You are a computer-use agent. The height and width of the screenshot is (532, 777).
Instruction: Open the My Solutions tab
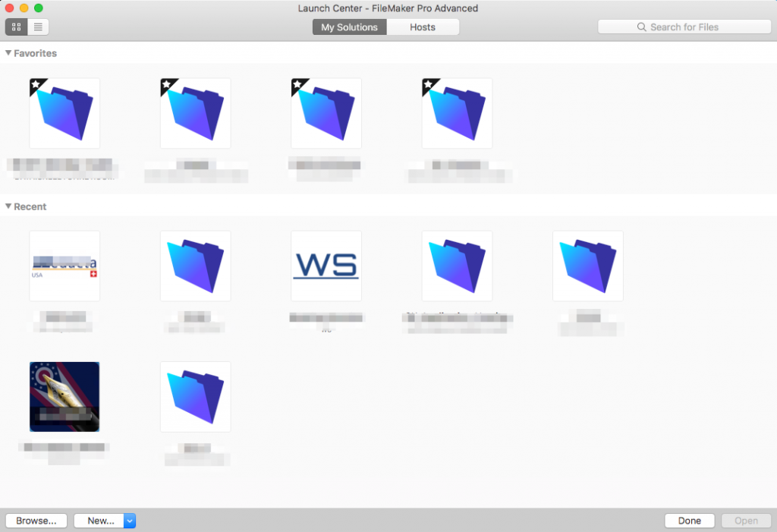[349, 27]
